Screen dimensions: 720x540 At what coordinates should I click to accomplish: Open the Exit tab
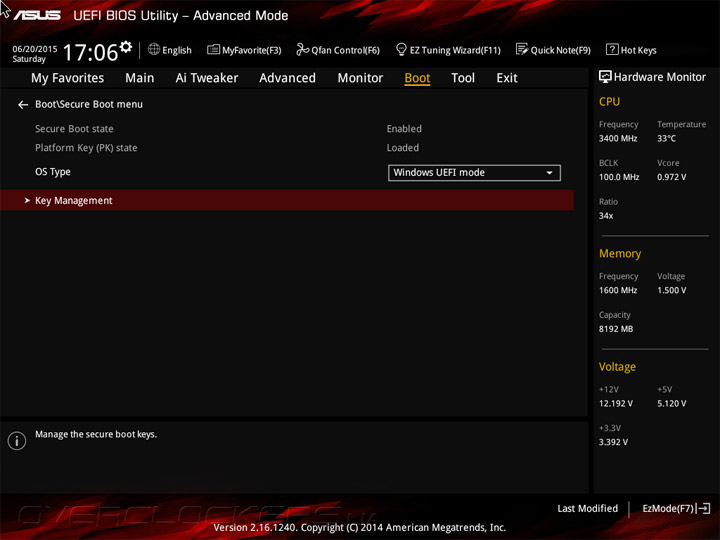507,78
